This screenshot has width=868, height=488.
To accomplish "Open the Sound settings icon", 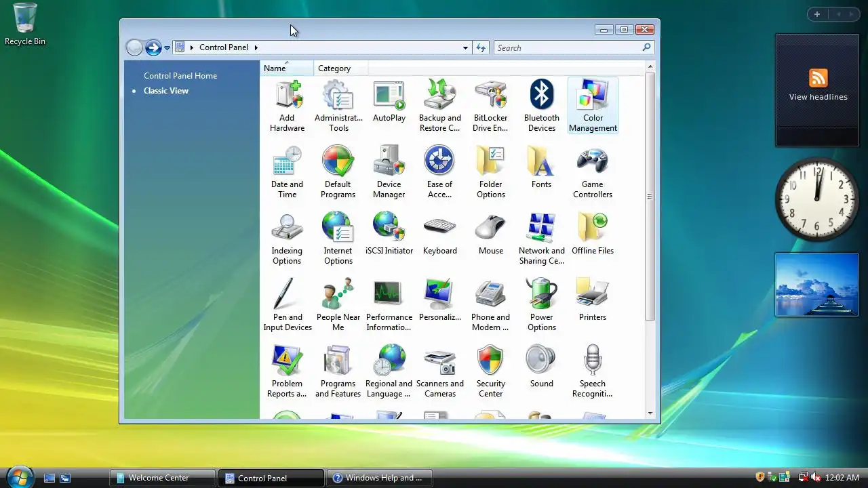I will point(541,367).
